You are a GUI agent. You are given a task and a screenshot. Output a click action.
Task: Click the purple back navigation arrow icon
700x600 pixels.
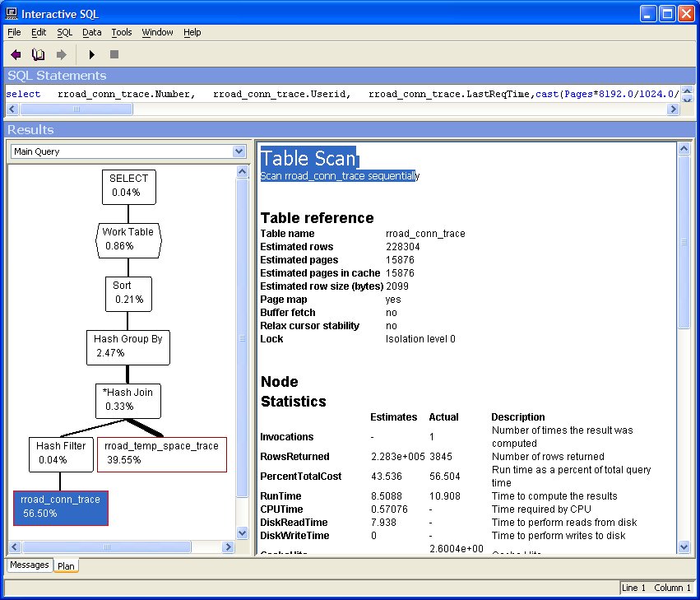[x=16, y=53]
